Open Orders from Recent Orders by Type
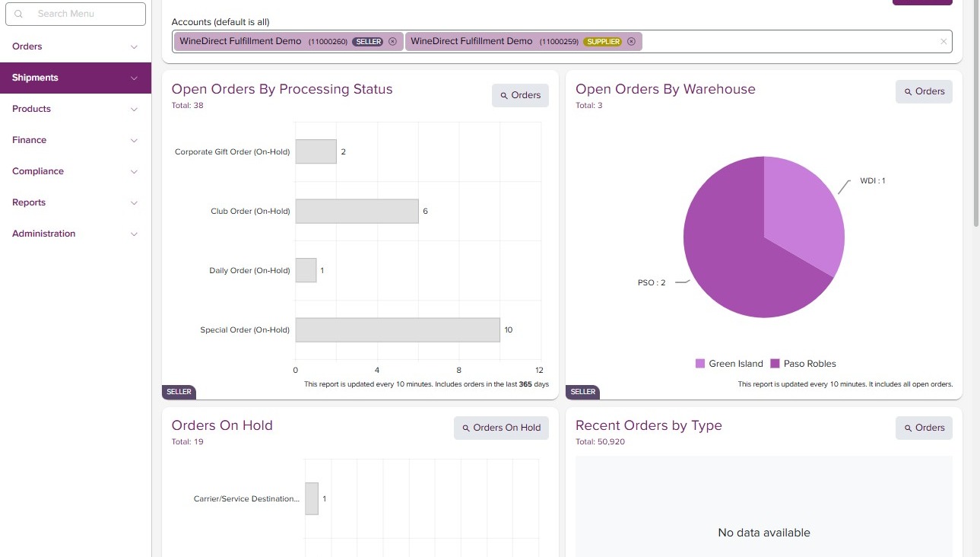 pos(924,428)
